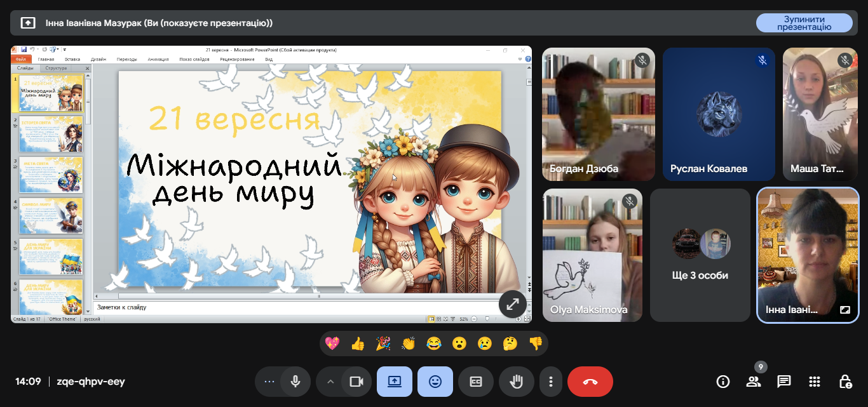The image size is (868, 407).
Task: Turn off the camera
Action: click(x=356, y=382)
